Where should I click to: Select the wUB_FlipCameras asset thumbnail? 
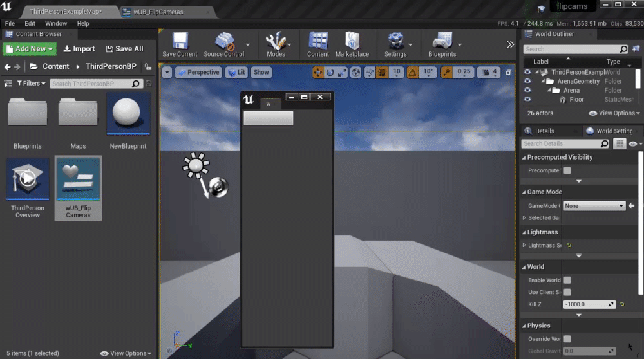pyautogui.click(x=78, y=179)
